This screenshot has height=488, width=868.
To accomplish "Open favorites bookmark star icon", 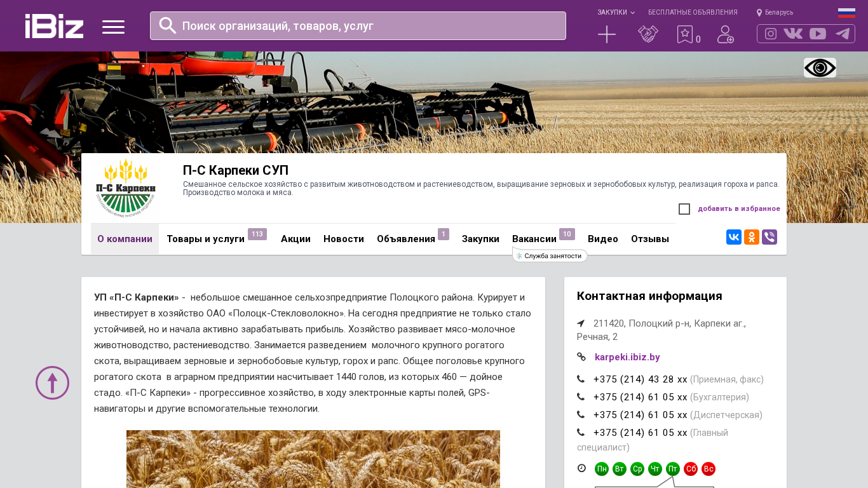I will pyautogui.click(x=685, y=34).
